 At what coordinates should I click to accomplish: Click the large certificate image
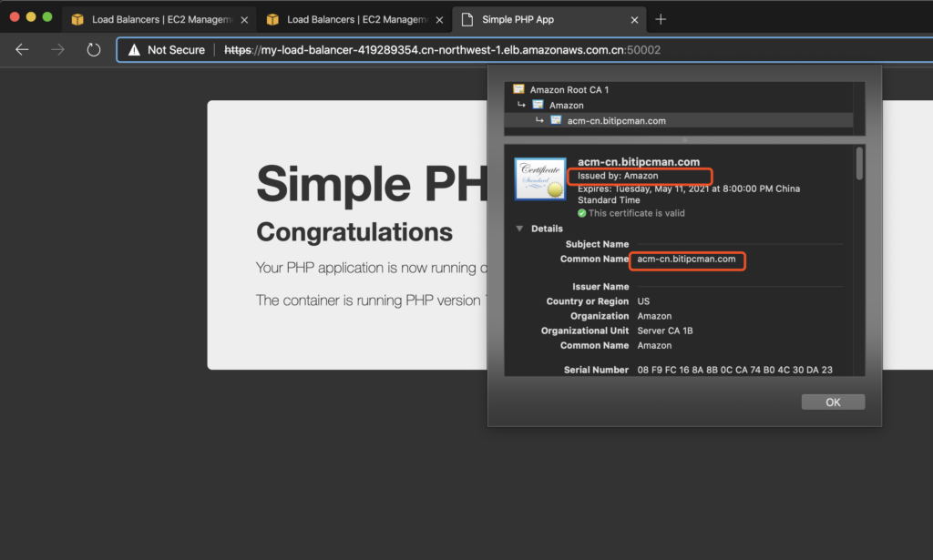[539, 179]
